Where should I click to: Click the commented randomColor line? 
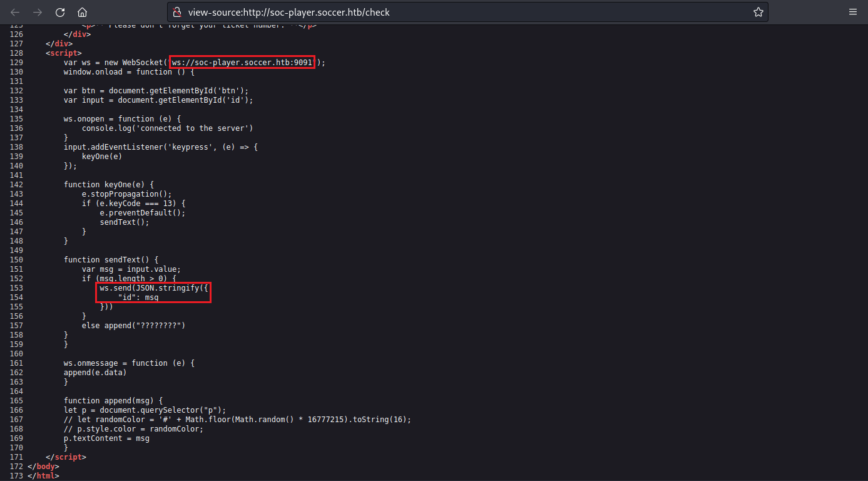(238, 420)
